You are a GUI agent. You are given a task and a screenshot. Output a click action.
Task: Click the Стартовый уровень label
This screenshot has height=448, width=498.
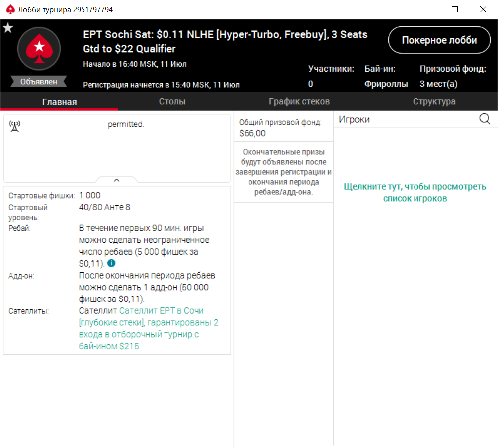pos(28,212)
